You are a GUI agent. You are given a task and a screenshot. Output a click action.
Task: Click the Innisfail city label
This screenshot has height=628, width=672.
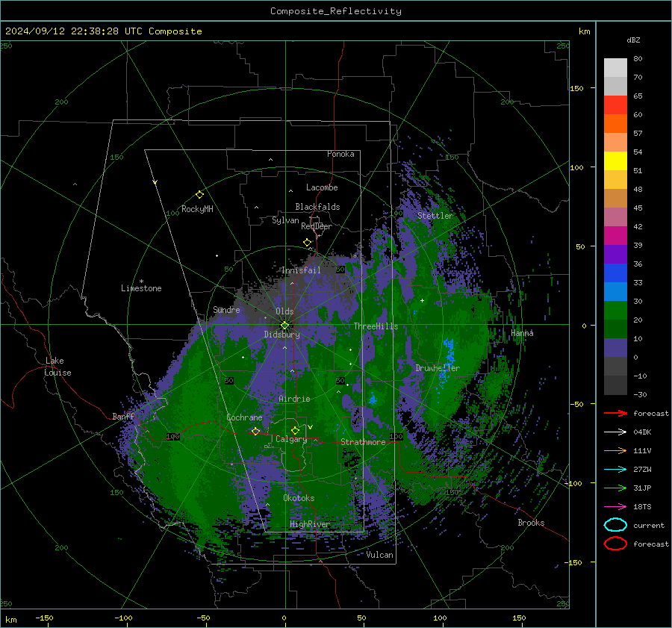pos(301,270)
